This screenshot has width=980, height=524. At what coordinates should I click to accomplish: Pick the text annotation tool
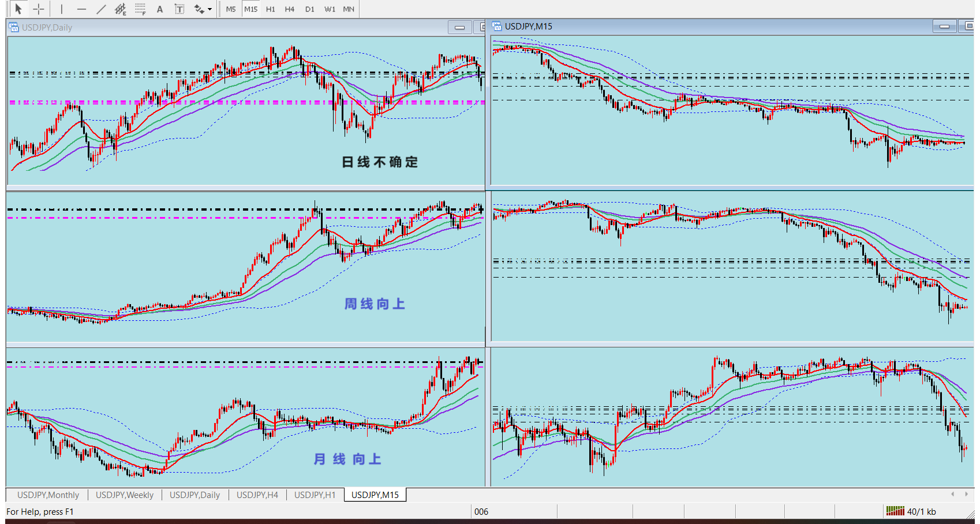click(x=160, y=9)
